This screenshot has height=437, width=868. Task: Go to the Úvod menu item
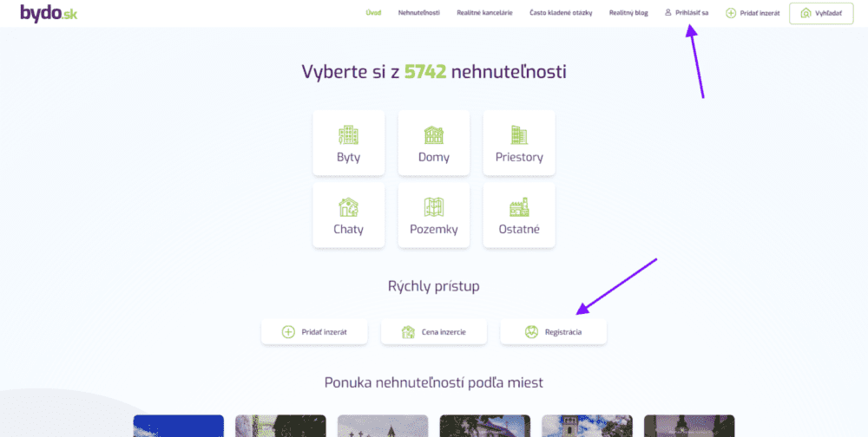coord(373,13)
